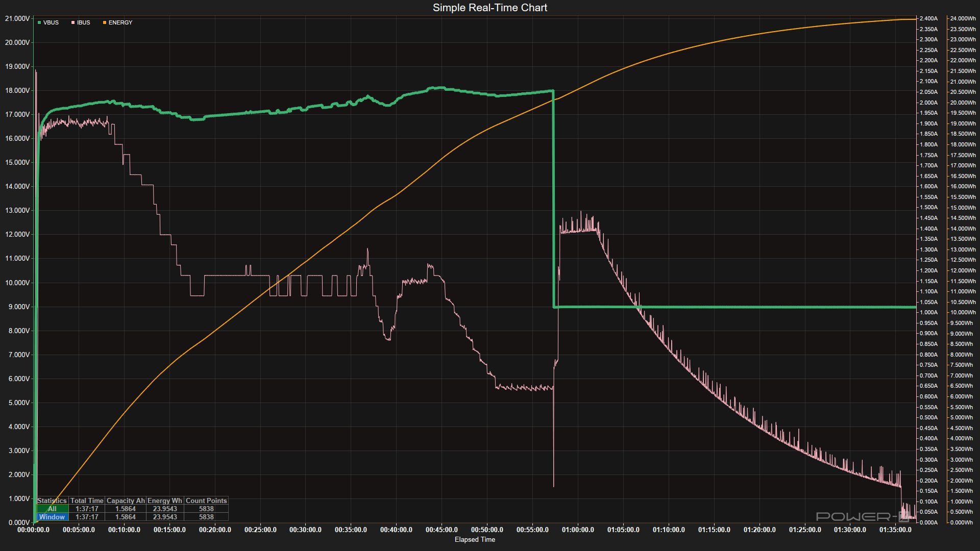Click the 1.5864 capacity in the Window row
980x551 pixels.
pyautogui.click(x=126, y=517)
